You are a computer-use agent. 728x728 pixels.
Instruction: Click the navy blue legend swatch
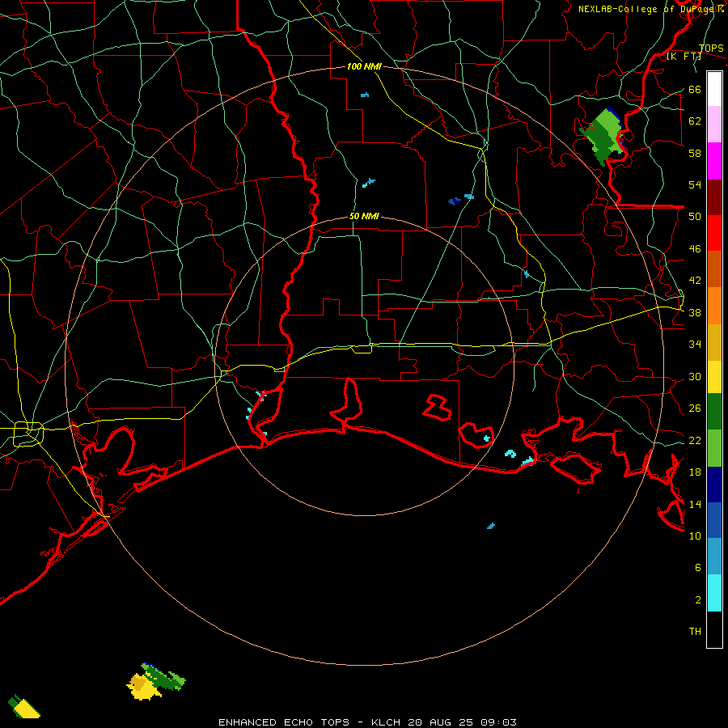714,485
